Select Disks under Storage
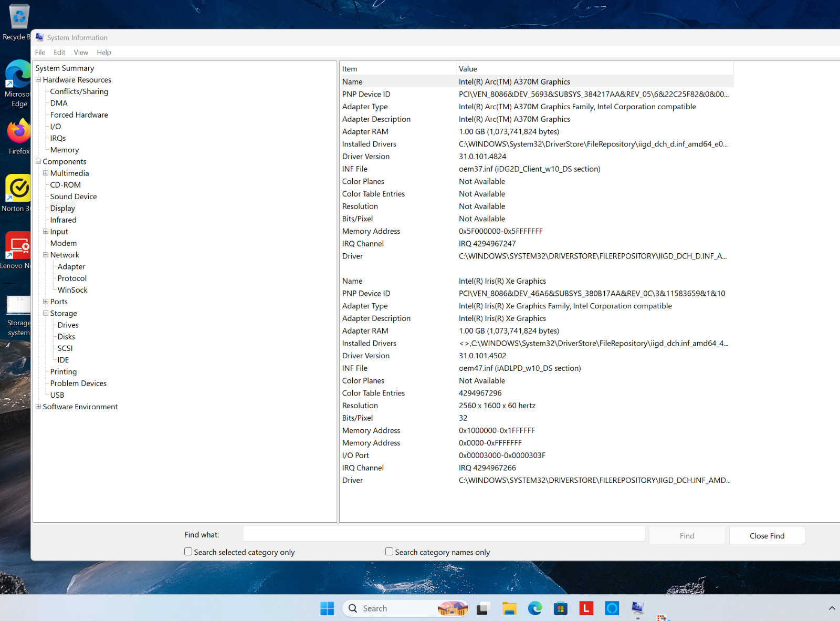840x621 pixels. (66, 337)
